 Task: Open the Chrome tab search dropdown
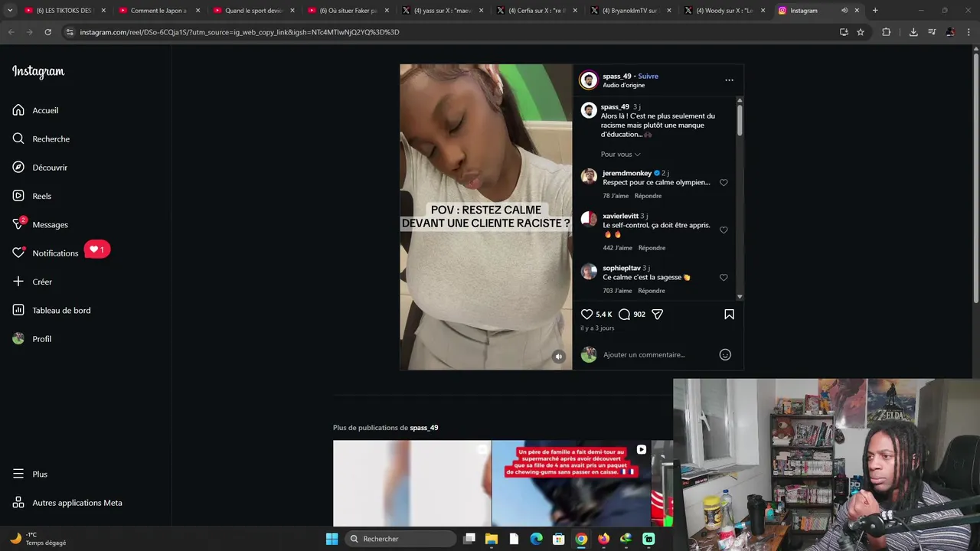tap(10, 11)
